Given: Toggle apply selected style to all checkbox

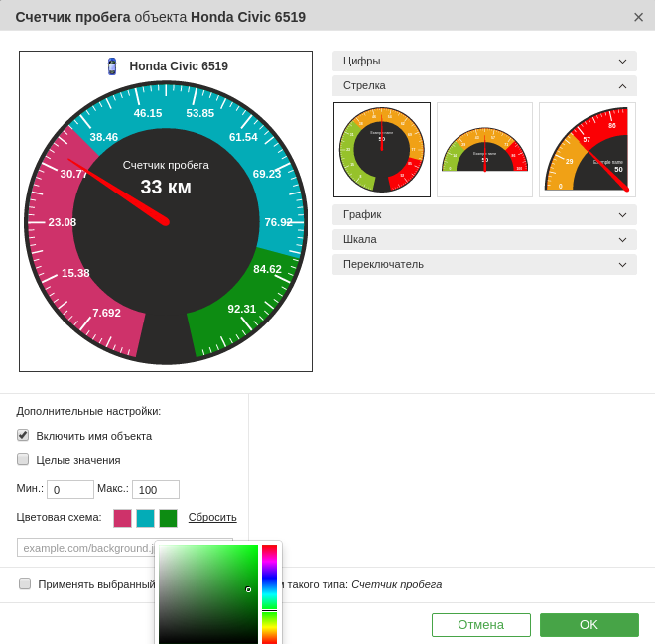Looking at the screenshot, I should (25, 583).
